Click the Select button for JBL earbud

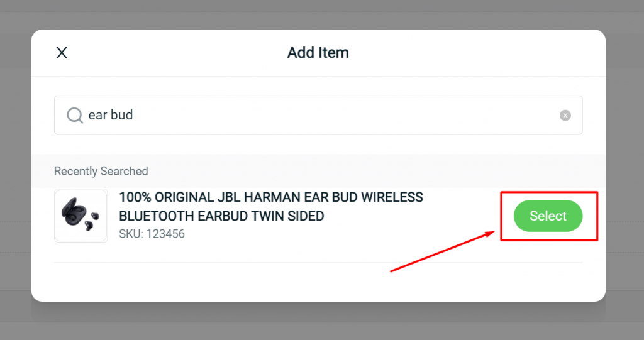pos(548,216)
